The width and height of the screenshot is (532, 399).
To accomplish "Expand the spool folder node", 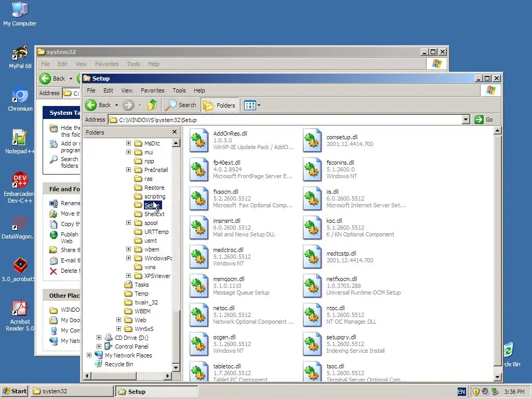I will [x=129, y=223].
